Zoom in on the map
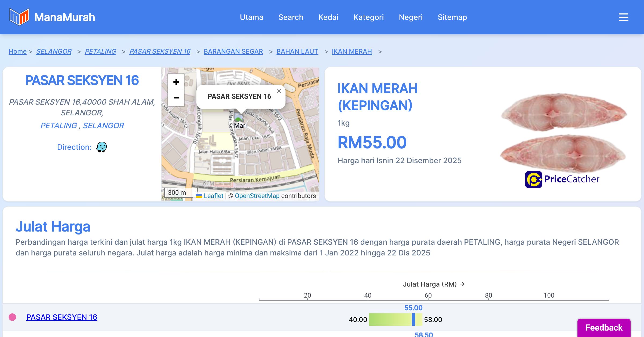 [x=176, y=82]
